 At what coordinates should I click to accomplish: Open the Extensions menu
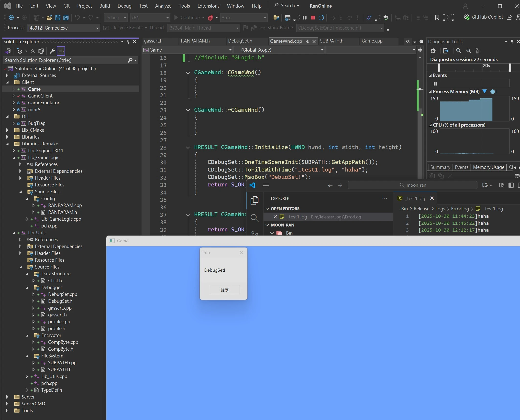click(x=208, y=6)
